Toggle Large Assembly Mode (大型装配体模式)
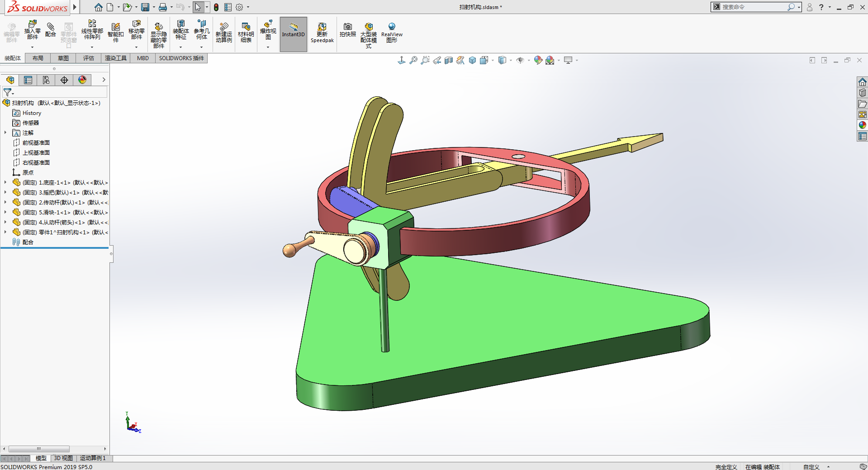This screenshot has height=470, width=868. tap(369, 35)
